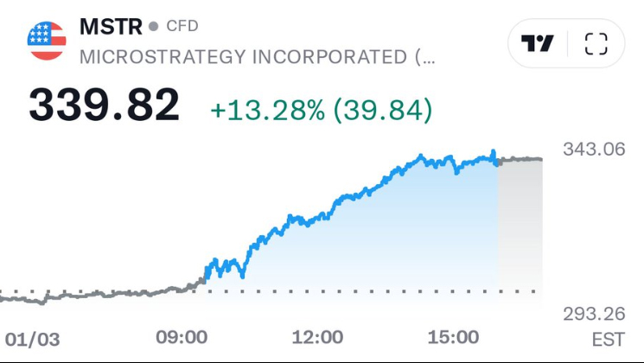Open the MicroStrategy Incorporated company name
The height and width of the screenshot is (363, 644).
coord(257,57)
